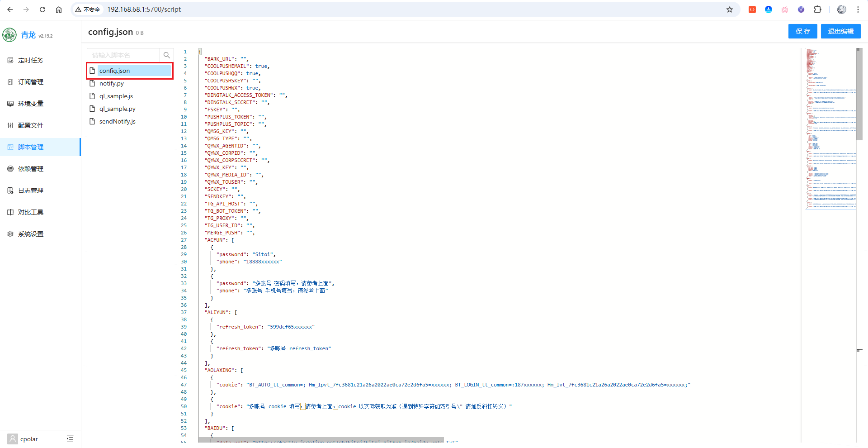
Task: Navigate to 系统设置
Action: tap(31, 234)
